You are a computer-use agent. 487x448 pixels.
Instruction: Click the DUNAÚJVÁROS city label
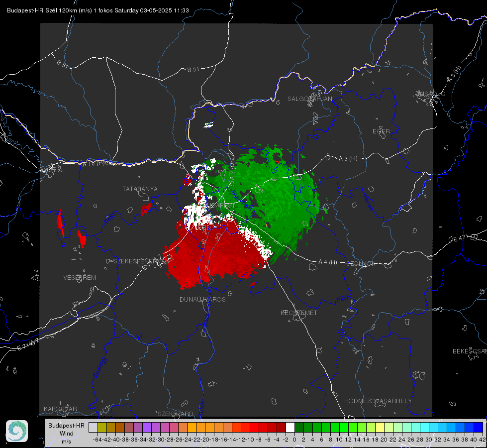pyautogui.click(x=202, y=299)
